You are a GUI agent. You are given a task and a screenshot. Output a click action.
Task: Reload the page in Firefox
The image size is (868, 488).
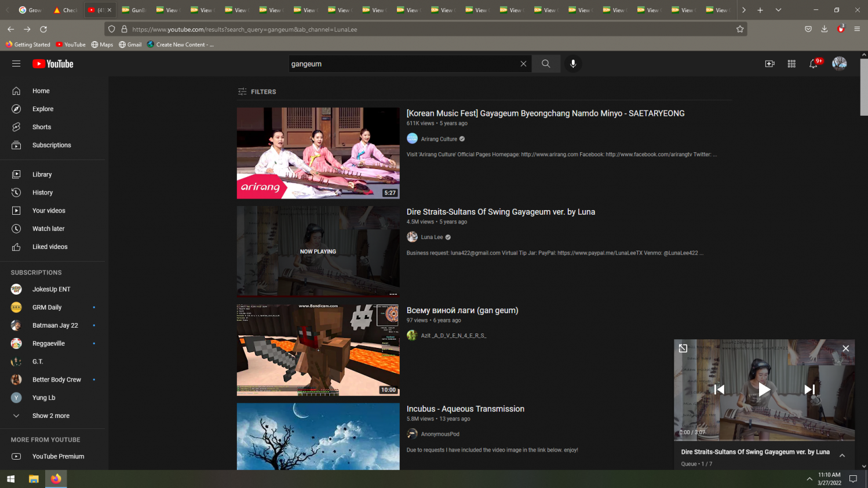pyautogui.click(x=43, y=29)
